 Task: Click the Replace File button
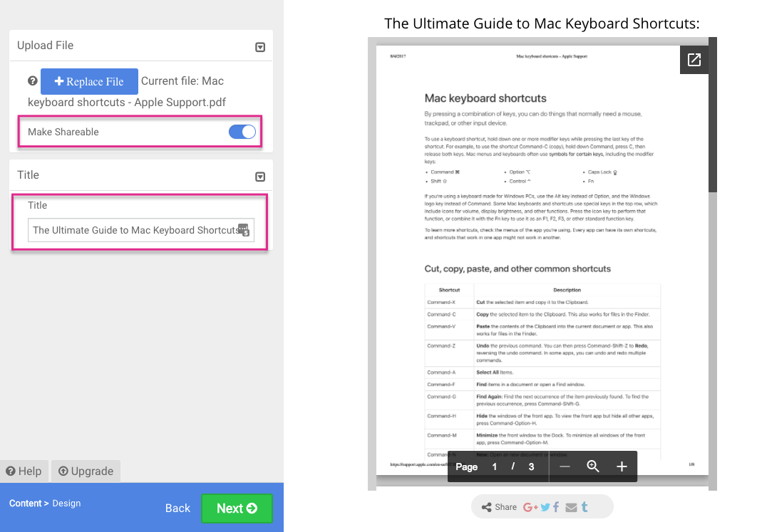[x=89, y=81]
